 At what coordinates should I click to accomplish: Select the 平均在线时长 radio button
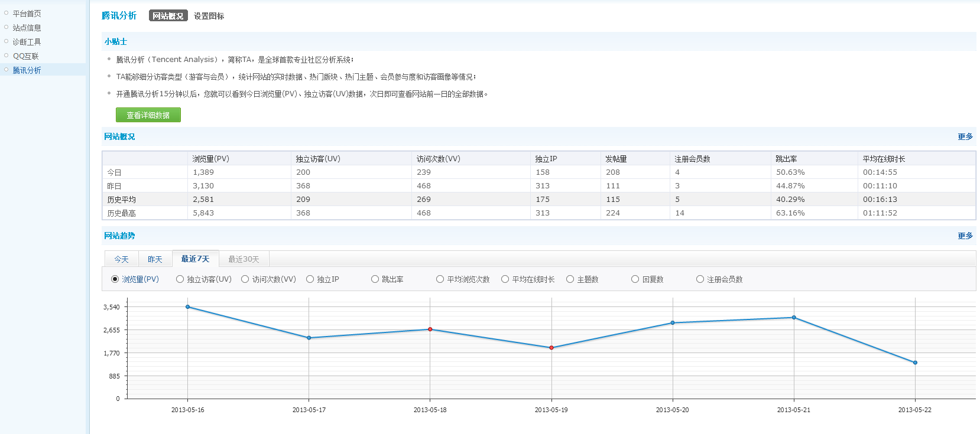tap(505, 279)
